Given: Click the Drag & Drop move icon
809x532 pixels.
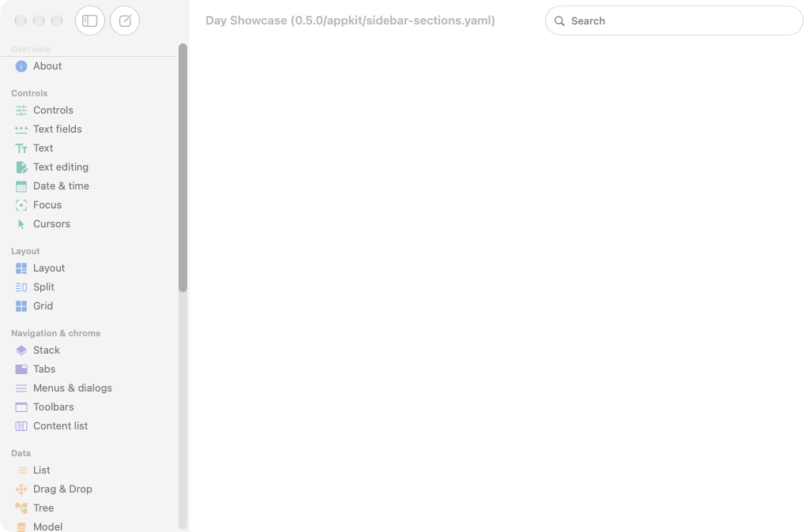Looking at the screenshot, I should pyautogui.click(x=21, y=489).
